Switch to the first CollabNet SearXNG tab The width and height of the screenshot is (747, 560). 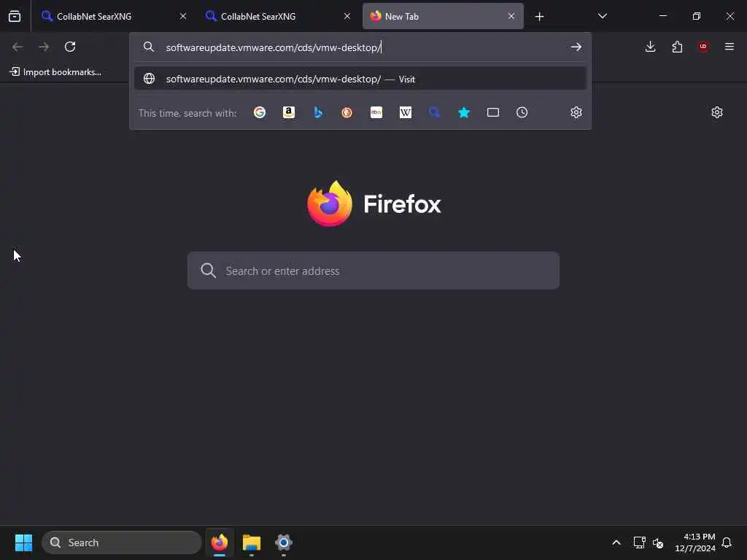113,16
